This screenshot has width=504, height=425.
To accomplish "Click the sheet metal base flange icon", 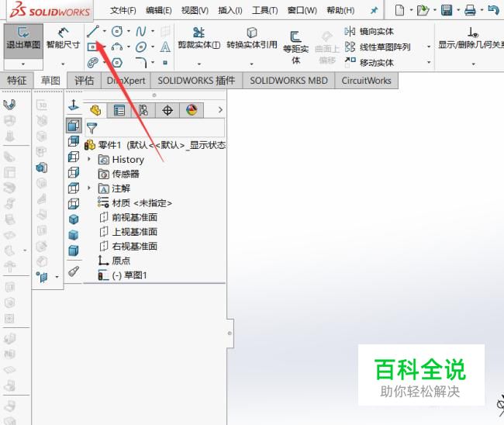I will (9, 104).
